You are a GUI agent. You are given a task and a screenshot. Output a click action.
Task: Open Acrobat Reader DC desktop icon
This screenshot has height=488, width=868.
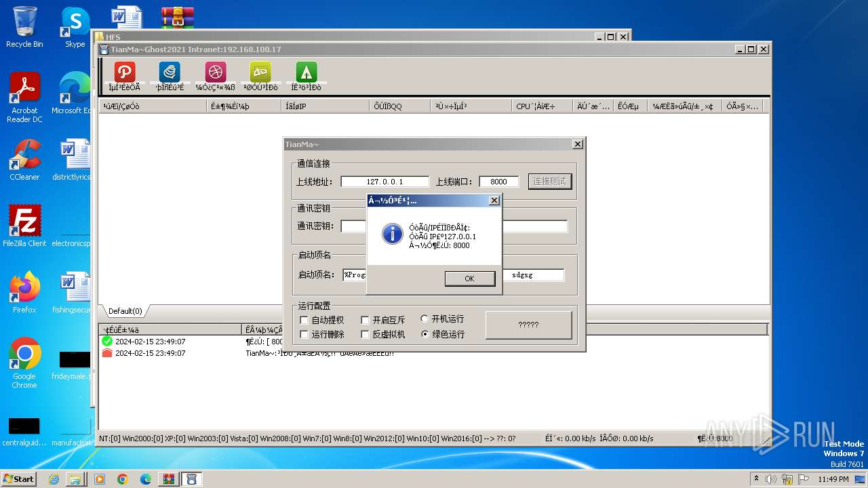coord(24,98)
